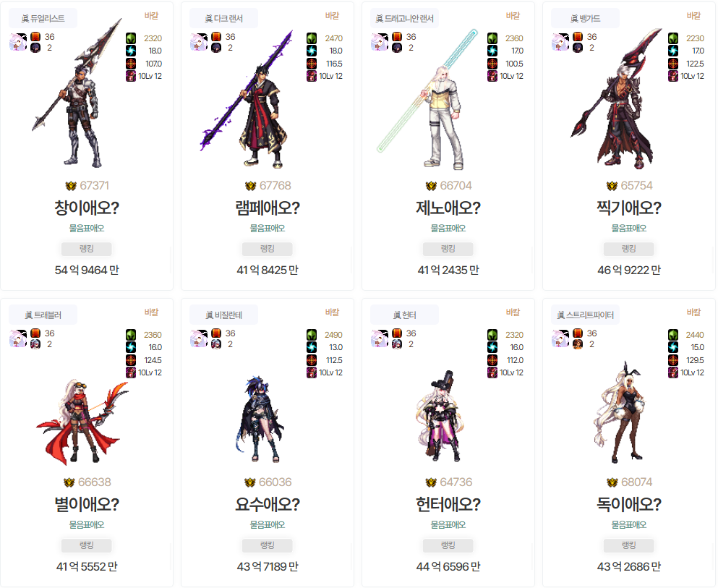Click the 랭킹 button under 창이애오?

tap(87, 249)
